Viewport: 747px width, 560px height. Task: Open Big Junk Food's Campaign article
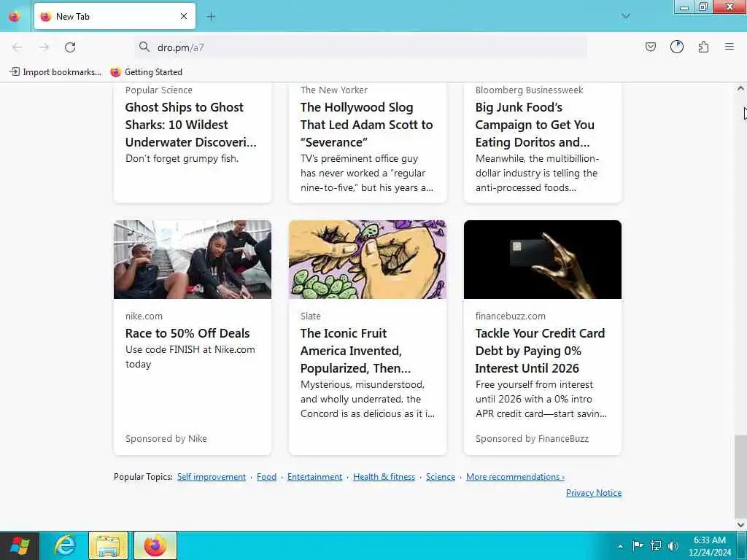(x=535, y=125)
